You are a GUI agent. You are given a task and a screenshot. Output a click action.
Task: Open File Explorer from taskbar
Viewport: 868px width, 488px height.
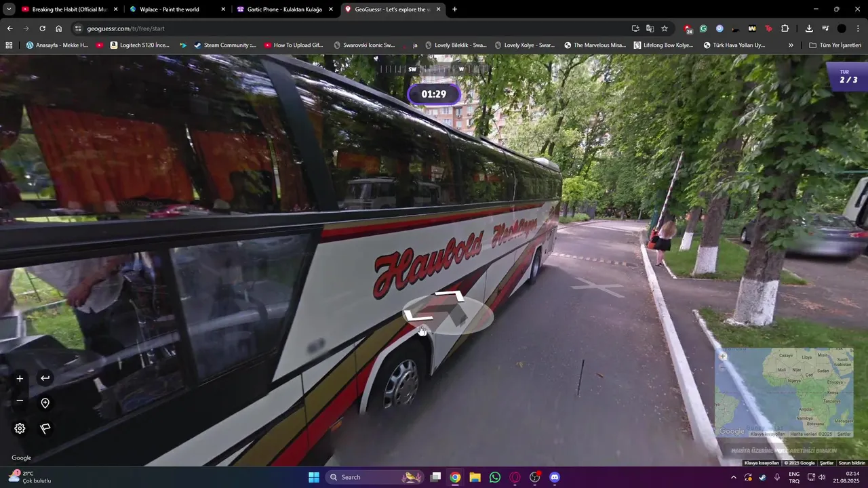[x=475, y=477]
